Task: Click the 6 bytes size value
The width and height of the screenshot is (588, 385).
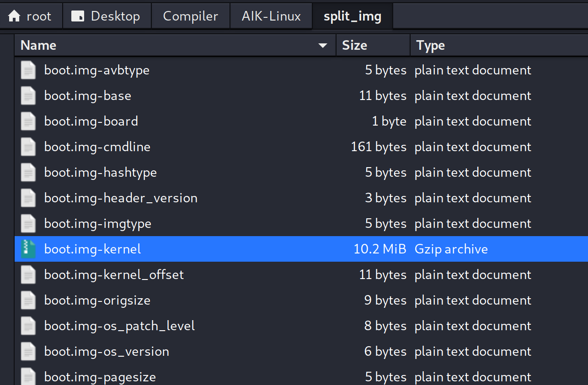Action: [x=386, y=352]
